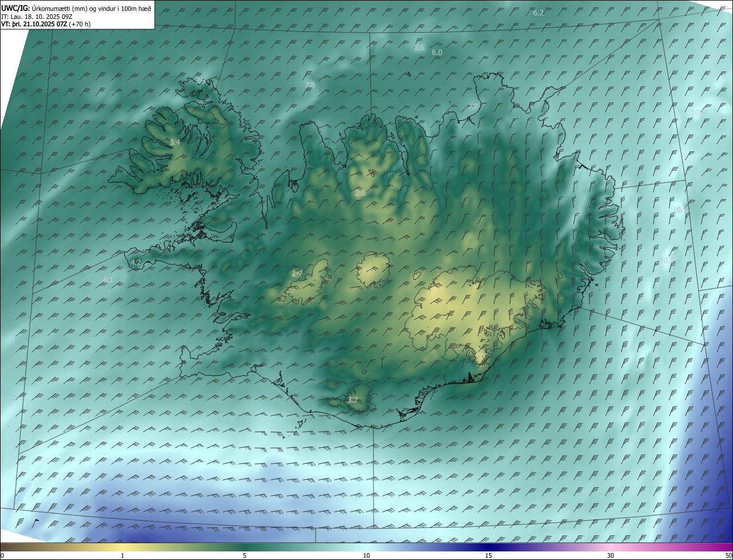Click the 2.7 value label
Image resolution: width=733 pixels, height=560 pixels.
click(x=297, y=274)
